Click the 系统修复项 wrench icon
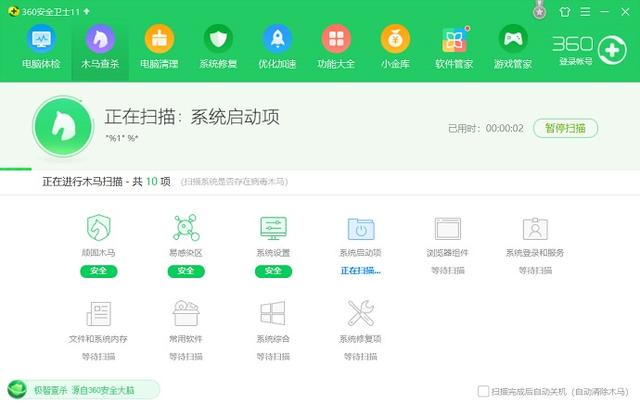The height and width of the screenshot is (403, 640). (x=361, y=313)
